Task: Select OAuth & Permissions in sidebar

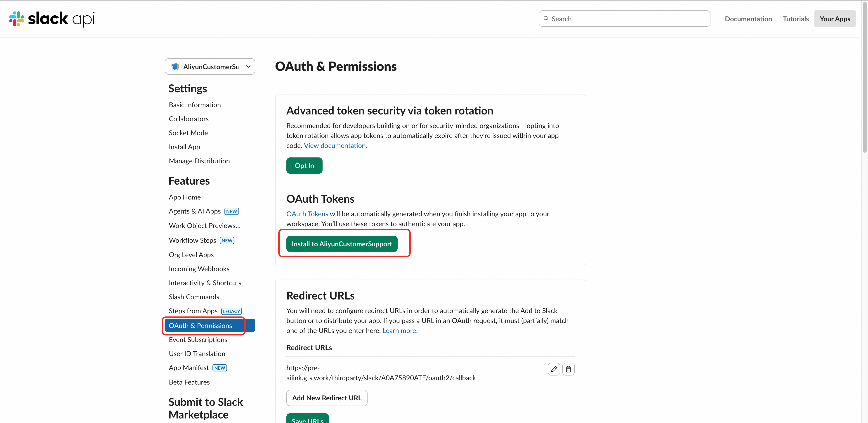Action: [x=210, y=326]
